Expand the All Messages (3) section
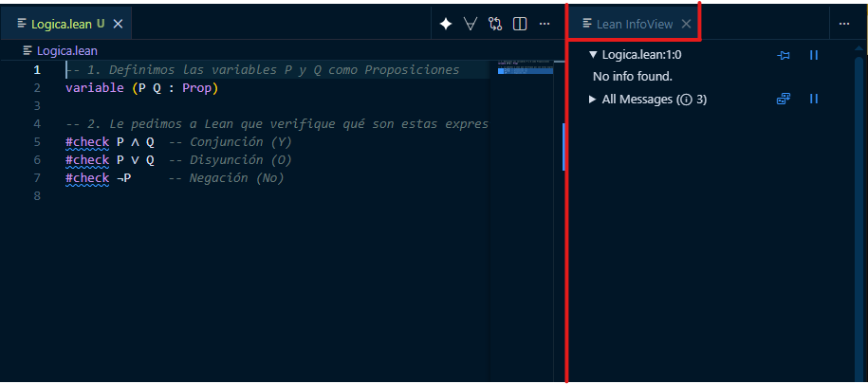 point(593,100)
